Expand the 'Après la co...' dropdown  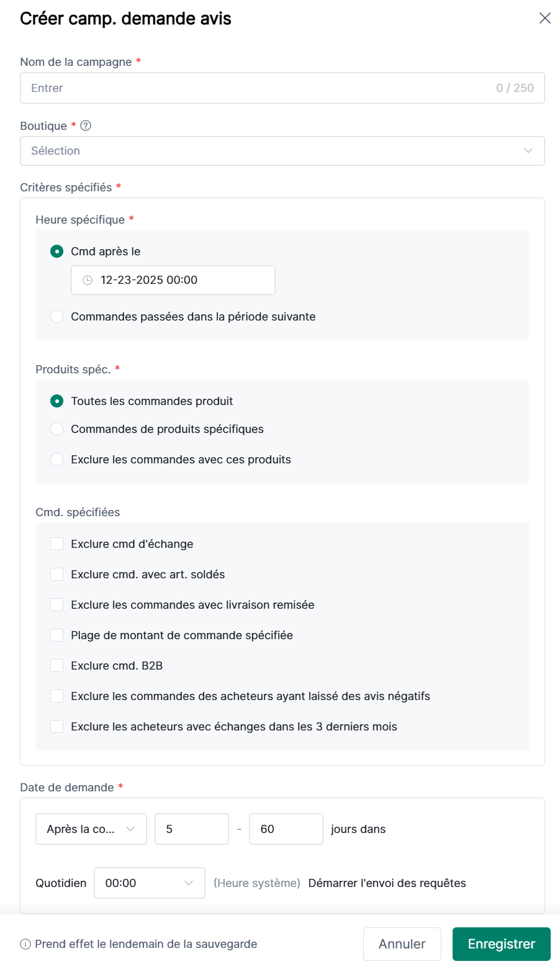(x=91, y=829)
